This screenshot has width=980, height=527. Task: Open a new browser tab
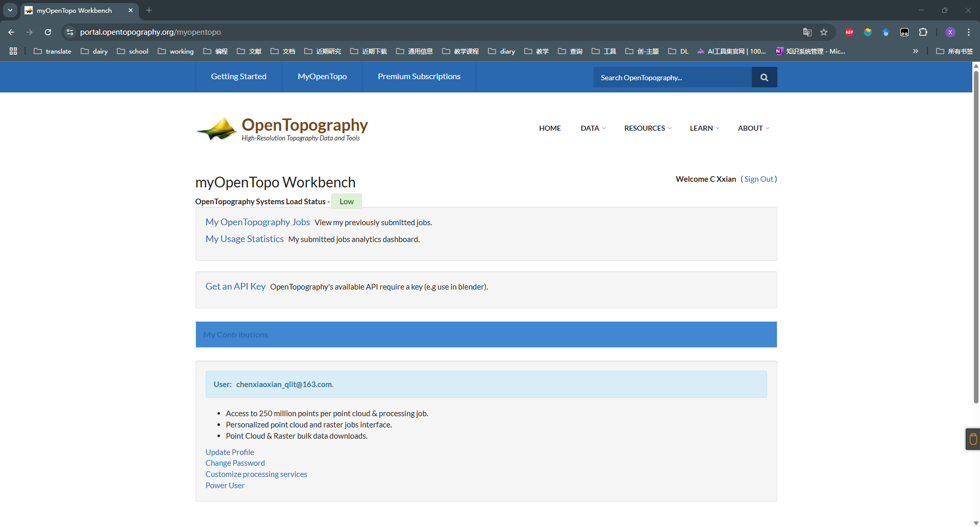(149, 10)
